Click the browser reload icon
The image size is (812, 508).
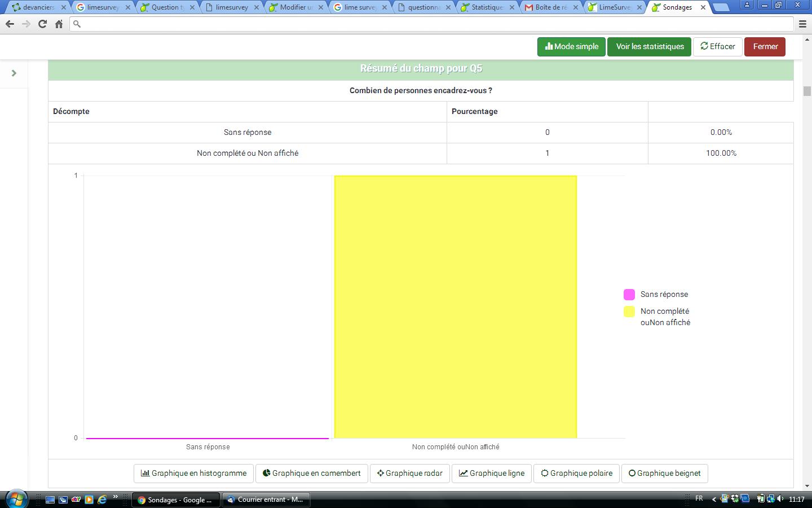[x=42, y=24]
